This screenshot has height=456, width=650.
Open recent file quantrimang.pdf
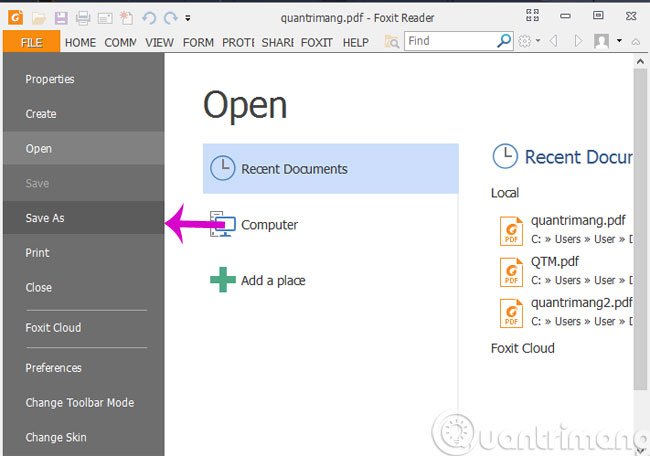tap(565, 229)
